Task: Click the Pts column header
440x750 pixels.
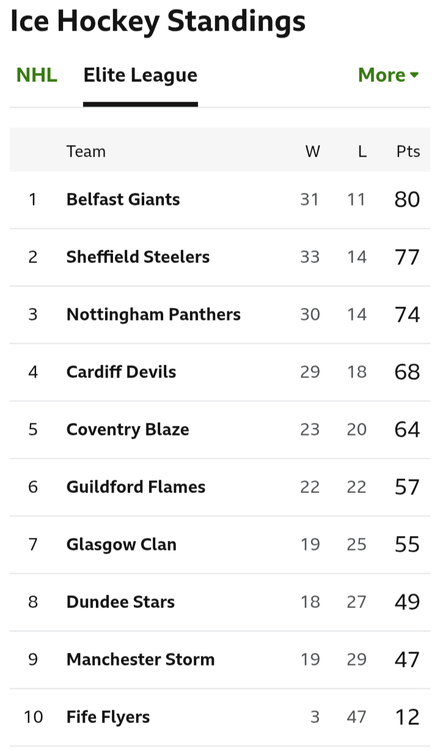Action: point(408,152)
